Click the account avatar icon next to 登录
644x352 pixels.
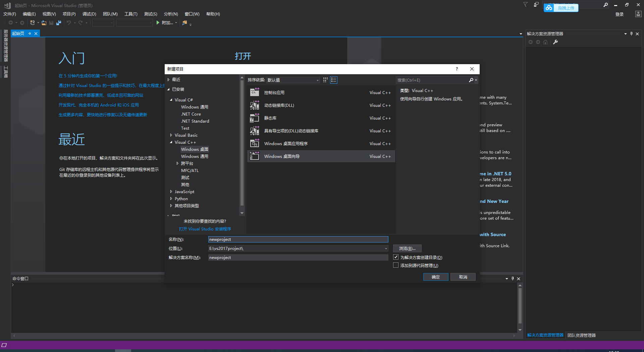coord(638,14)
